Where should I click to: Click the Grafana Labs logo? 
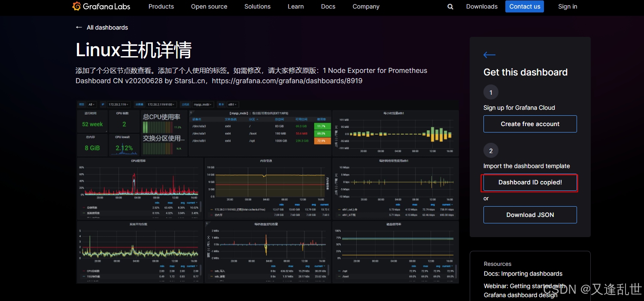[x=101, y=6]
